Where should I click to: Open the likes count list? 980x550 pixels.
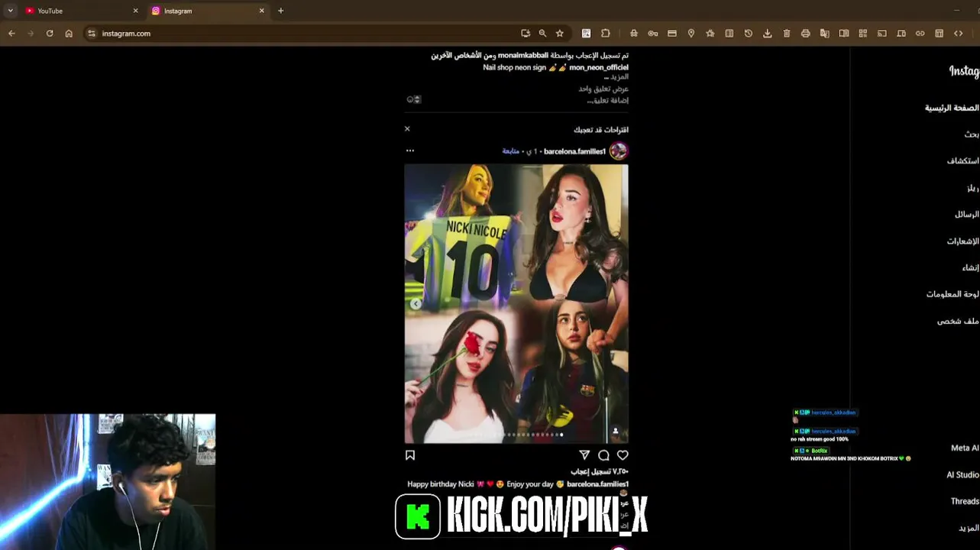coord(600,471)
